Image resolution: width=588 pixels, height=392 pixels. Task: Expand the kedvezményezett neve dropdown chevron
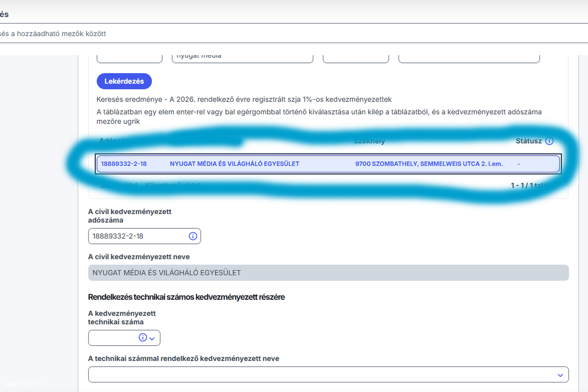click(560, 375)
